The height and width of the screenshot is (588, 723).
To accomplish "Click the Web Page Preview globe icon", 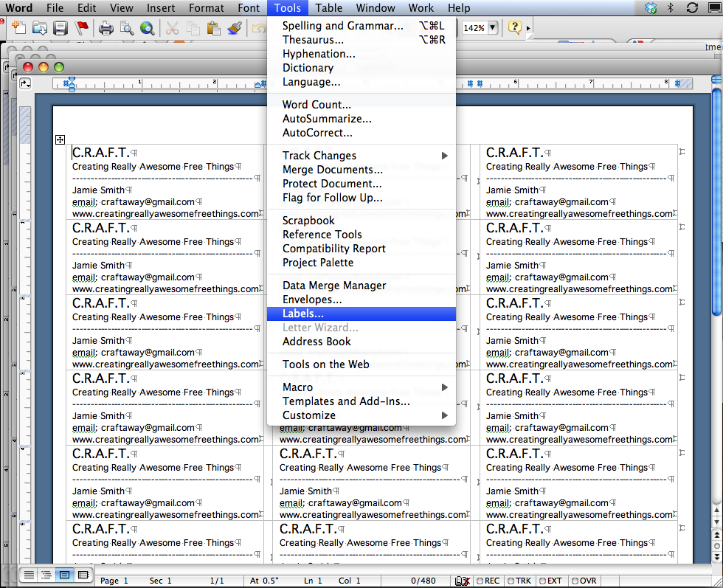I will point(148,28).
